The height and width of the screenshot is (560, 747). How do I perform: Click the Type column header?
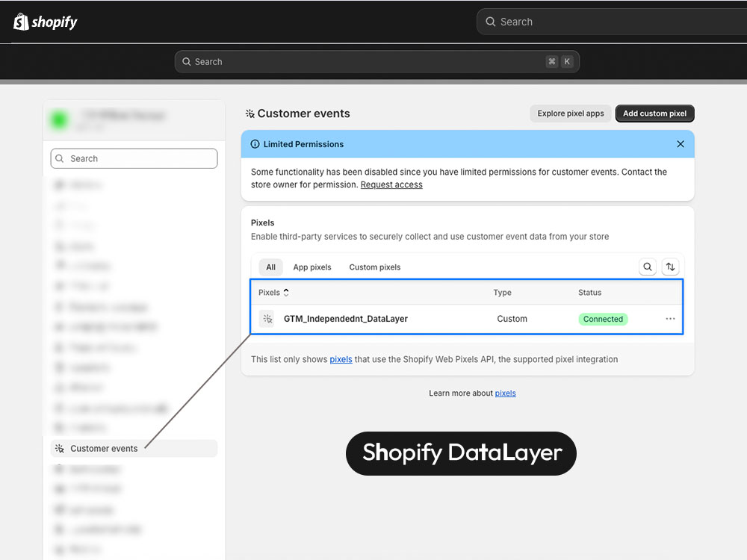tap(502, 293)
